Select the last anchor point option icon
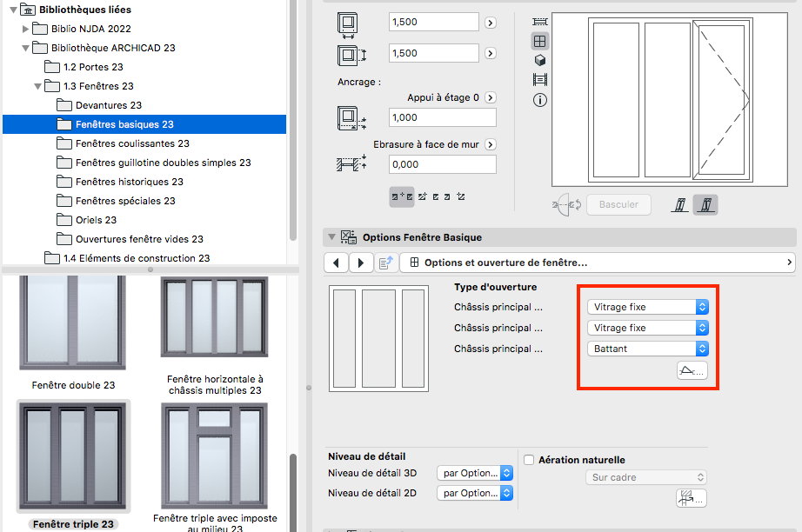Screen dimensions: 802x532 pos(461,196)
